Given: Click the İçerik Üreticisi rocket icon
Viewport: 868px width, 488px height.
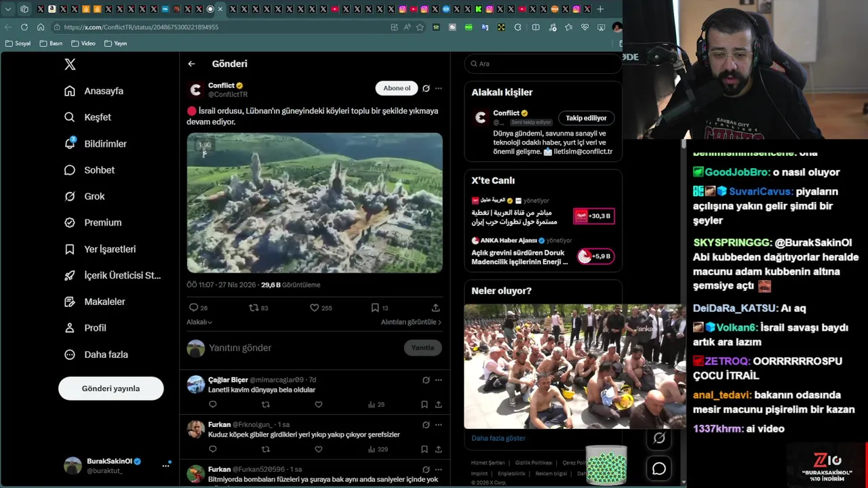Looking at the screenshot, I should coord(70,275).
